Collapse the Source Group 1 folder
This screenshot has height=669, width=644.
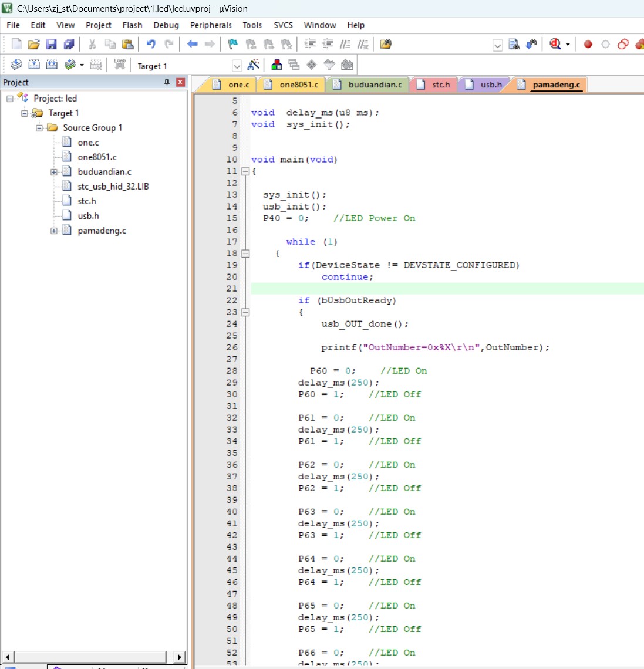pos(39,128)
